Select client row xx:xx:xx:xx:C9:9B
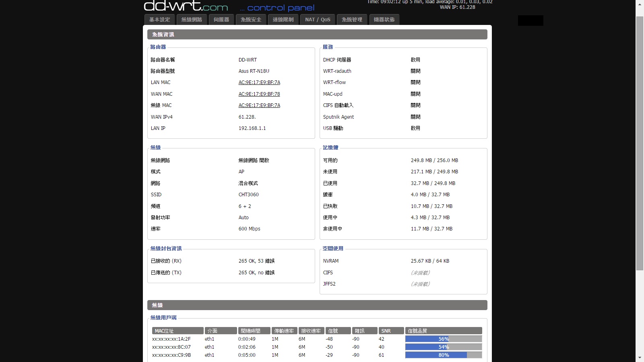 pyautogui.click(x=317, y=355)
